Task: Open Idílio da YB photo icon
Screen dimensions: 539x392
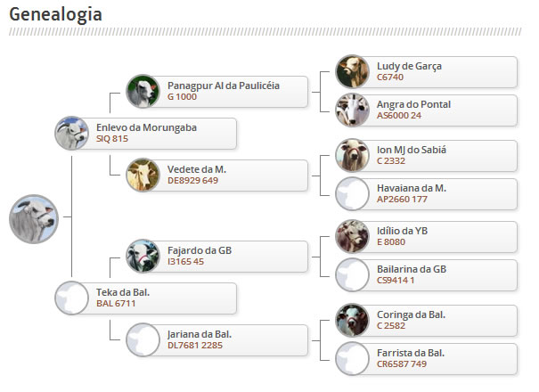Action: click(x=352, y=236)
